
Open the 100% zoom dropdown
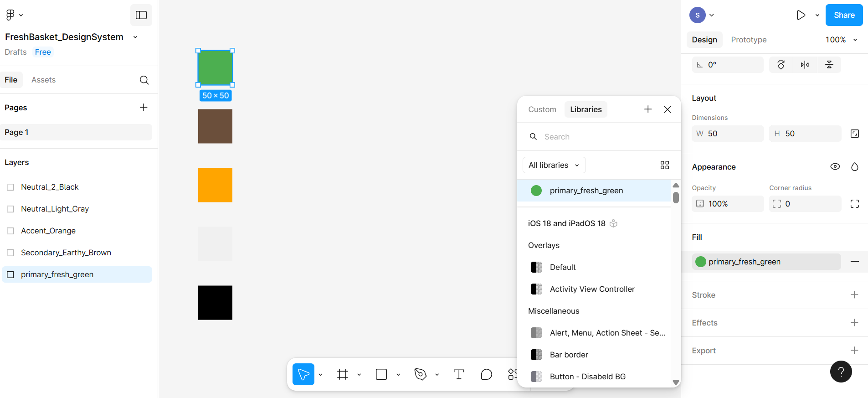(841, 40)
